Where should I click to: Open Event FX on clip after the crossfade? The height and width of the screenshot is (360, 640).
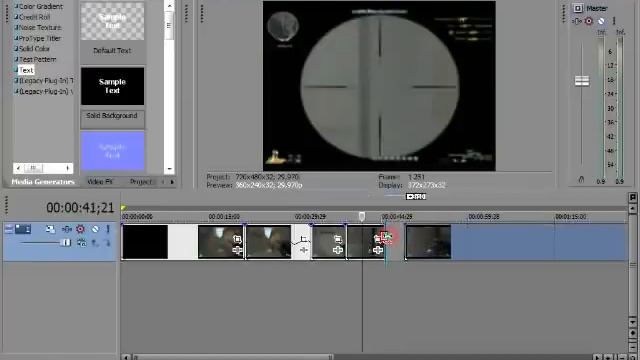pyautogui.click(x=338, y=250)
